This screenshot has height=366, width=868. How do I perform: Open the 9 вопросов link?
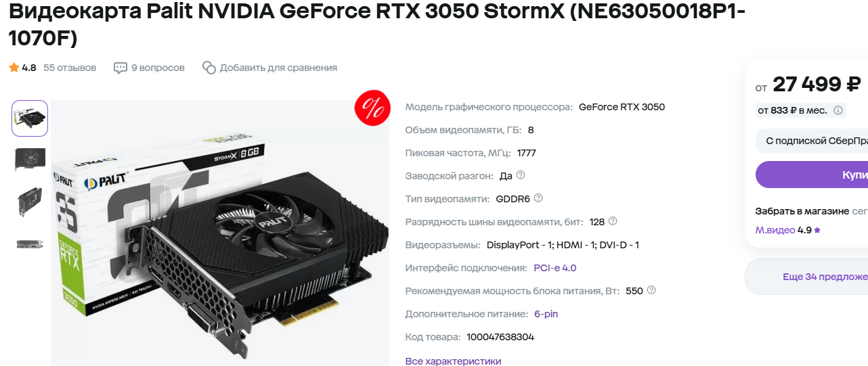coord(158,68)
